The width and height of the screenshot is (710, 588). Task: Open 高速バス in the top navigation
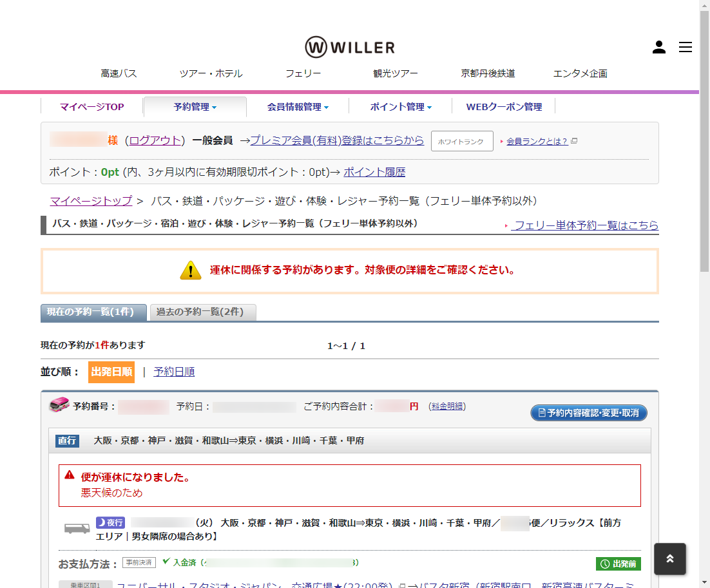119,73
